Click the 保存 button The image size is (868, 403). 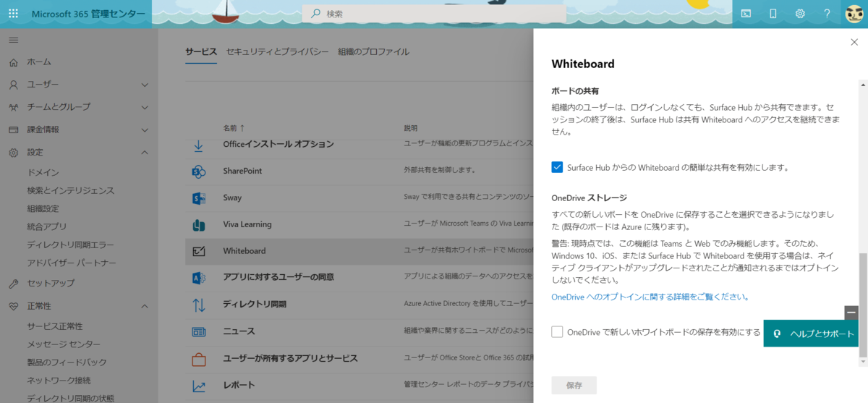[574, 386]
